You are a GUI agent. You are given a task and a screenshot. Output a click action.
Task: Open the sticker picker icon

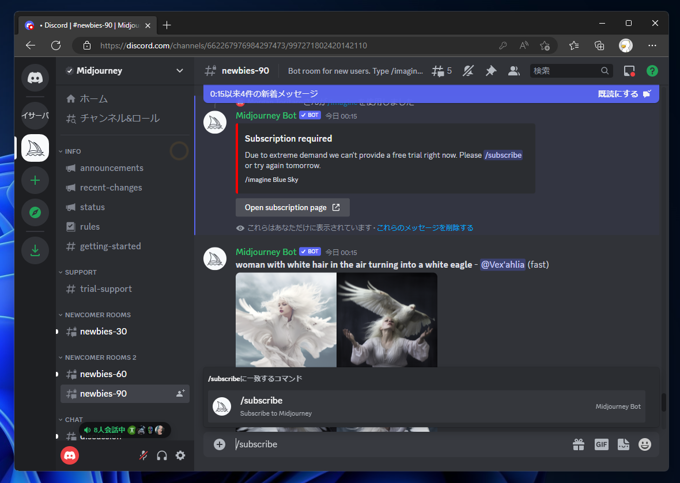point(623,444)
